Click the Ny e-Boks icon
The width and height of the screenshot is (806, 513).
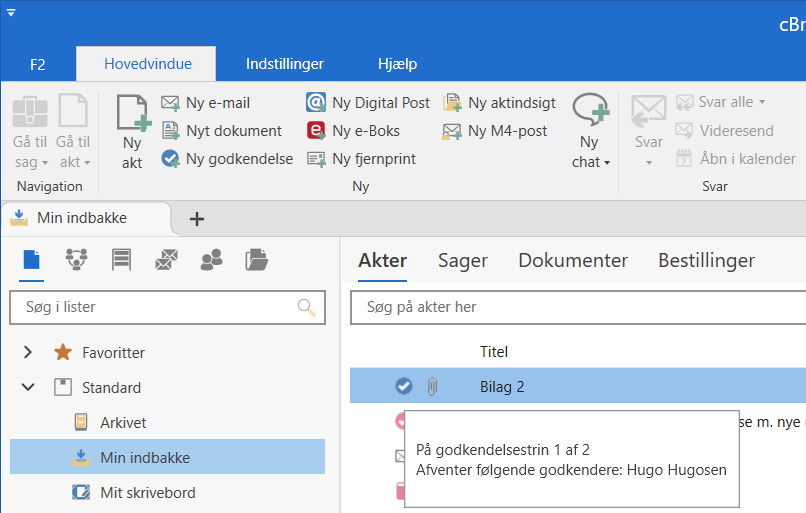coord(316,131)
